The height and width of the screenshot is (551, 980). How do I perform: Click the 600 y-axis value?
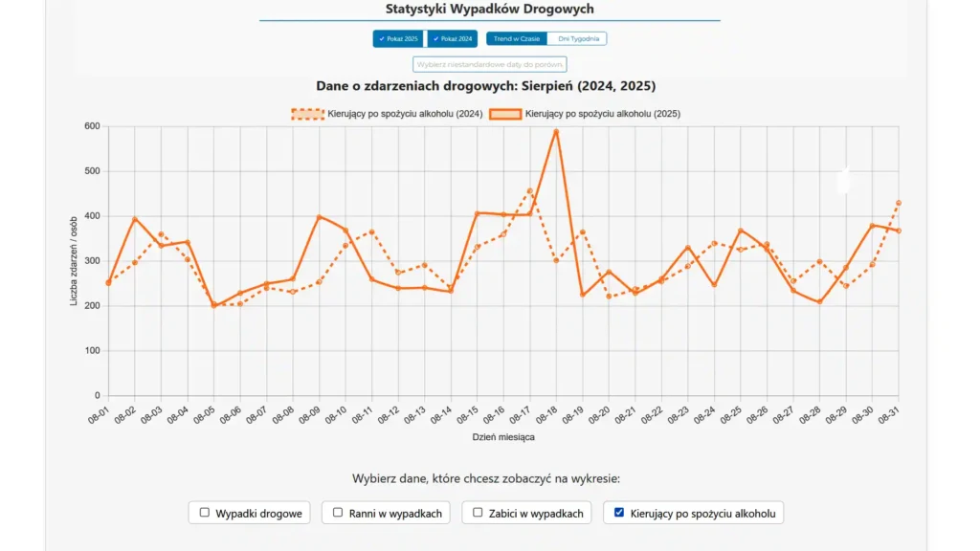point(93,126)
